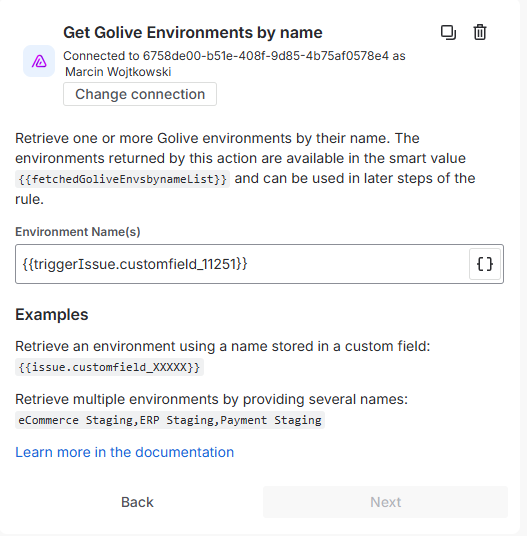Go Back to previous step

137,502
